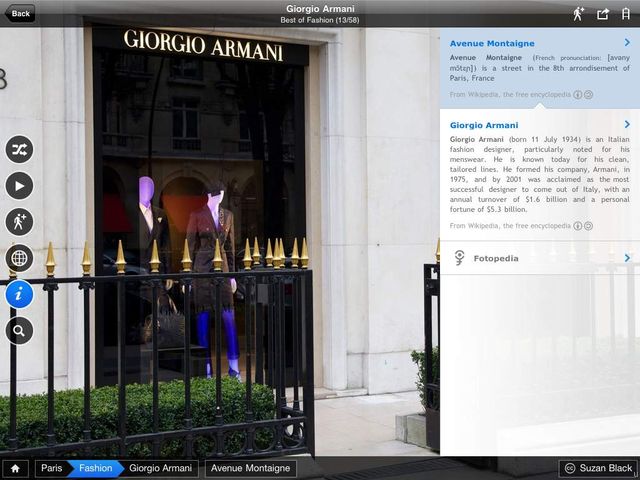Click the Giorgio Armani tag at bottom
The width and height of the screenshot is (640, 480).
tap(160, 468)
